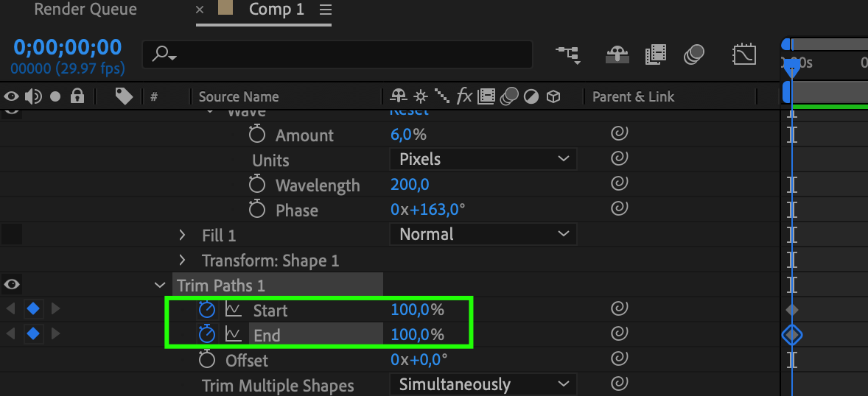Click the End property stopwatch icon
This screenshot has height=396, width=868.
point(207,335)
